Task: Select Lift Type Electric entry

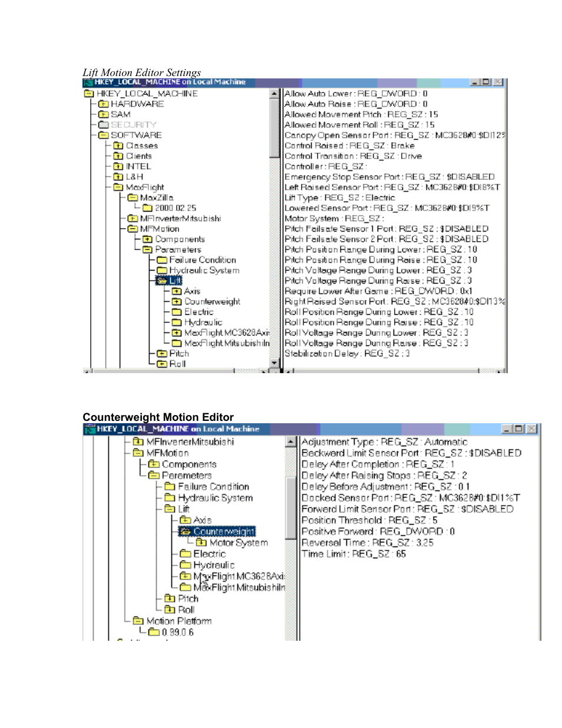Action: pyautogui.click(x=339, y=197)
